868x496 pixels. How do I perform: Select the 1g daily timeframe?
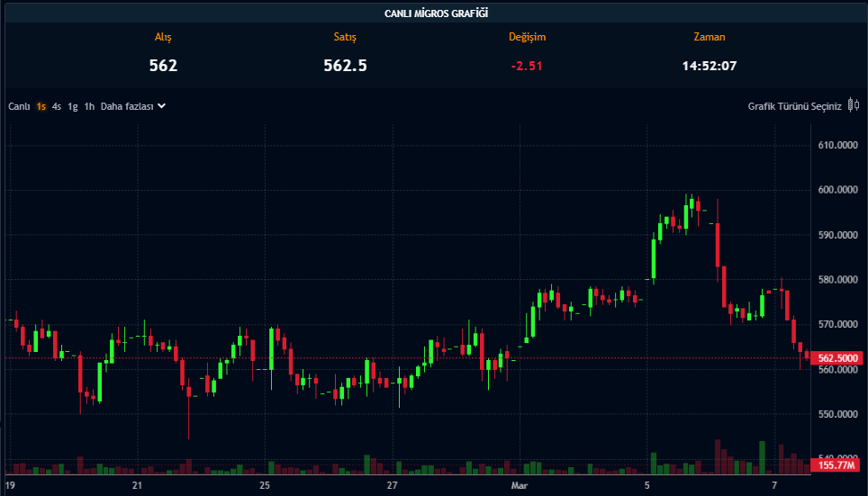tap(73, 106)
